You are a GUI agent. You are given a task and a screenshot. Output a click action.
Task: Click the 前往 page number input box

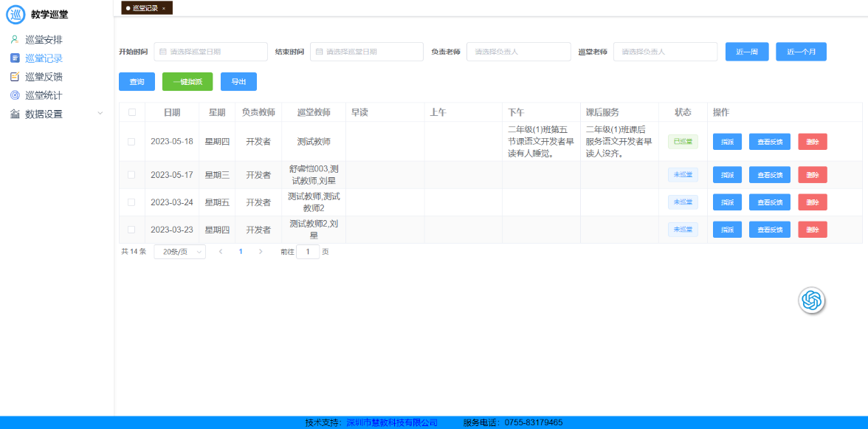[x=308, y=251]
